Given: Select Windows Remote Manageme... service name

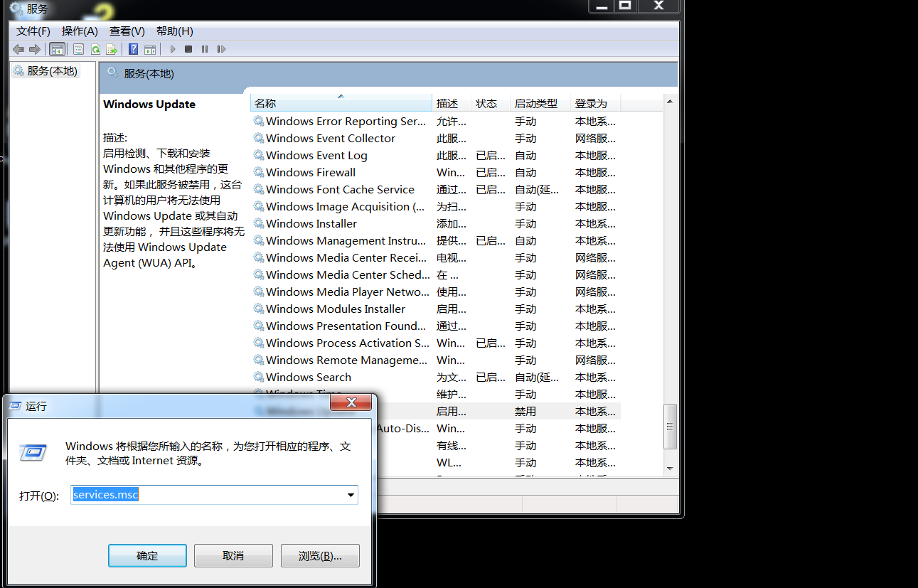Looking at the screenshot, I should (347, 360).
